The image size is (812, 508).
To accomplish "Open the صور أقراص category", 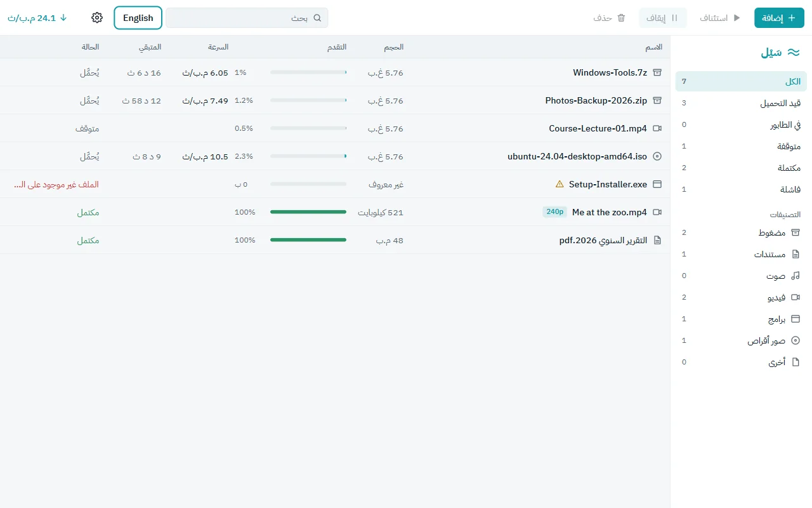I will (741, 340).
